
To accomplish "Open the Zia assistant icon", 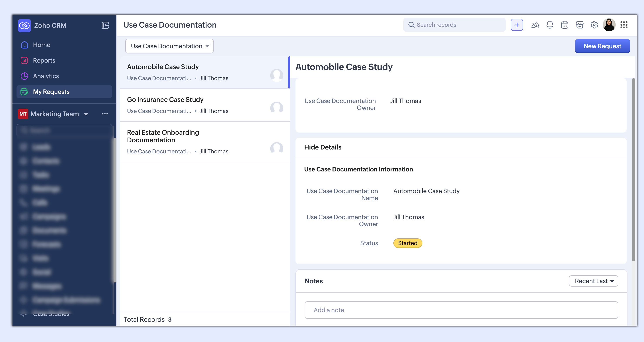I will 535,25.
